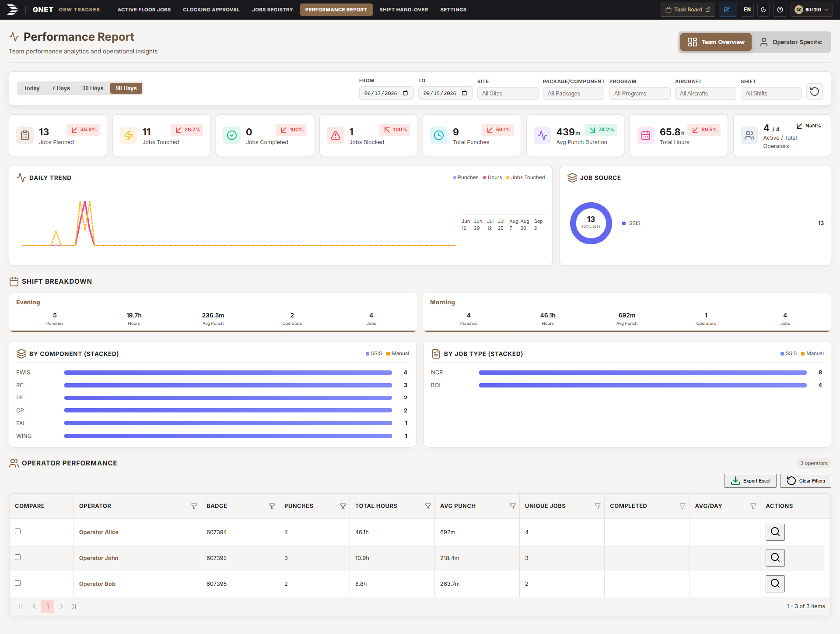Screen dimensions: 840x634
Task: Open the Jobs Registry tab
Action: click(272, 10)
